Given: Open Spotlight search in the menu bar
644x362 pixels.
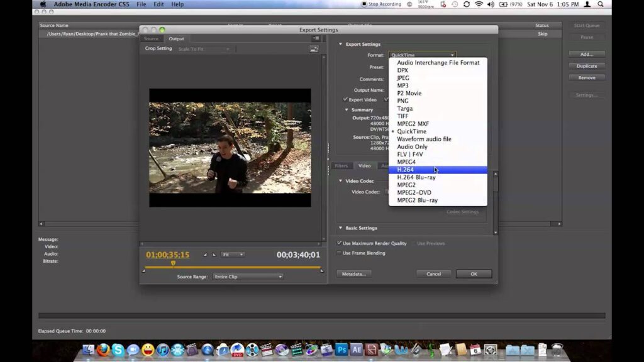Looking at the screenshot, I should [601, 4].
